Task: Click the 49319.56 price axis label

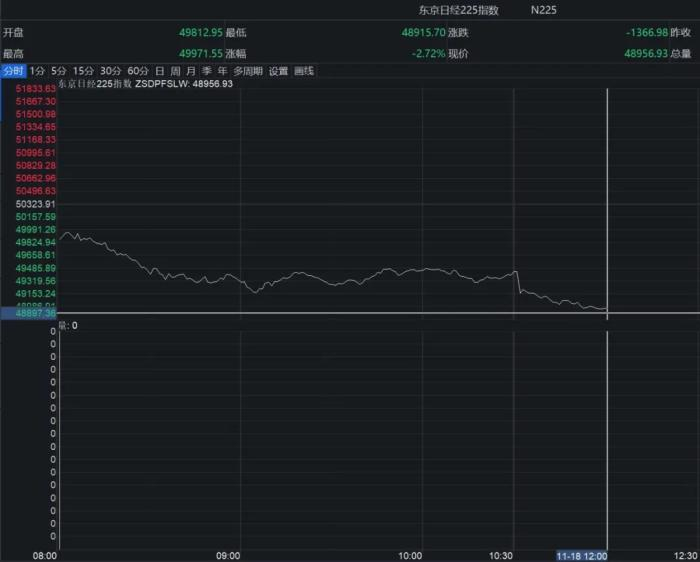Action: (36, 281)
